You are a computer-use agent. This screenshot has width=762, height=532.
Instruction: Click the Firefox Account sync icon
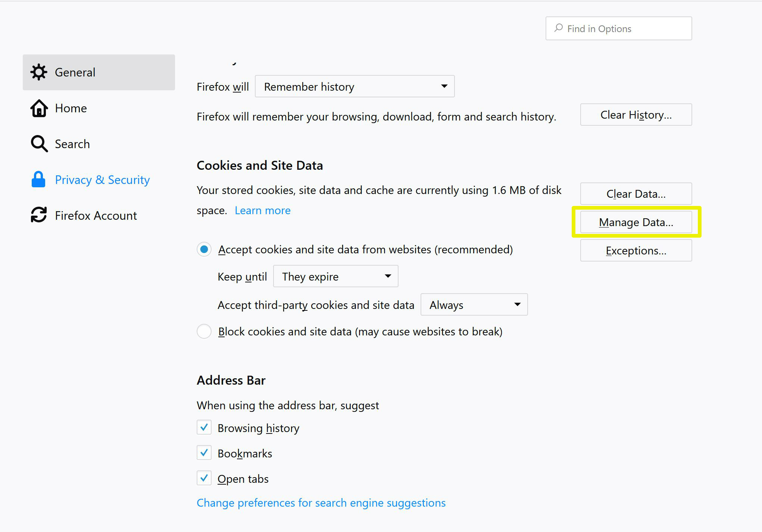[38, 215]
